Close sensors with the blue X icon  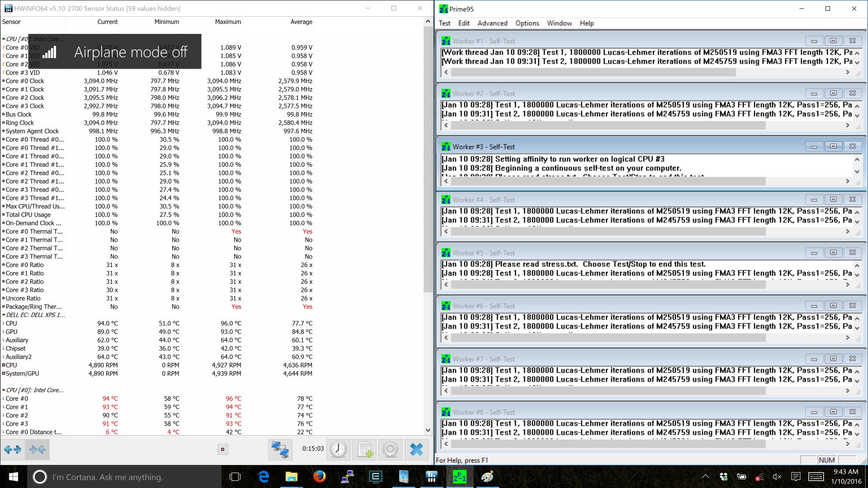pyautogui.click(x=416, y=449)
